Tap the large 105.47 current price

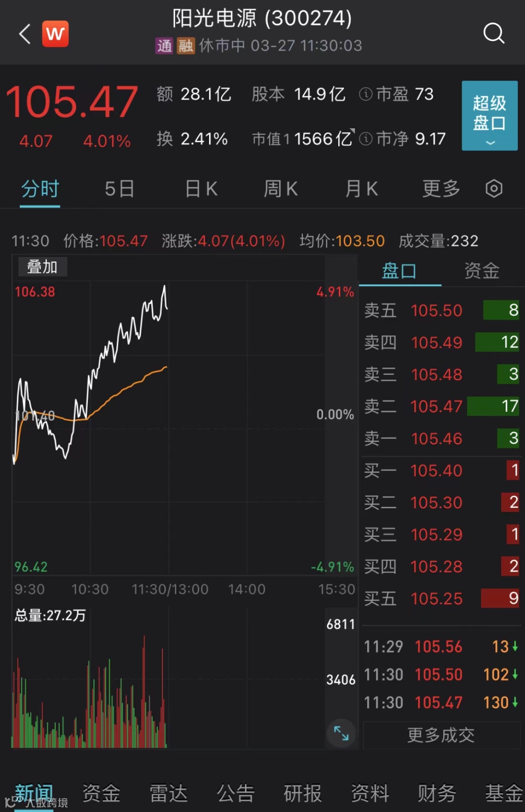coord(71,102)
